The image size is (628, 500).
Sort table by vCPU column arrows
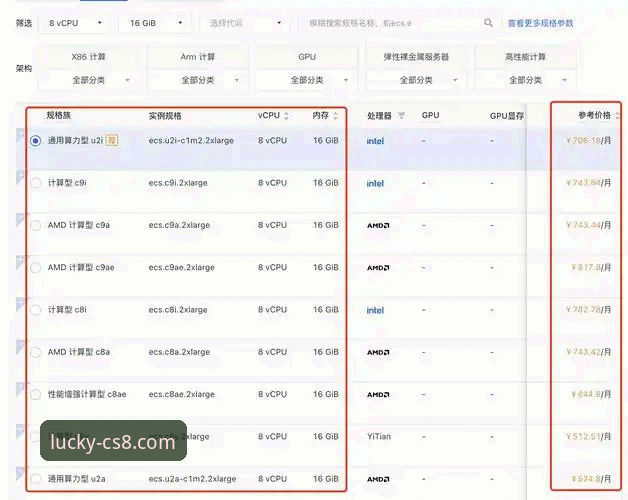click(x=286, y=116)
